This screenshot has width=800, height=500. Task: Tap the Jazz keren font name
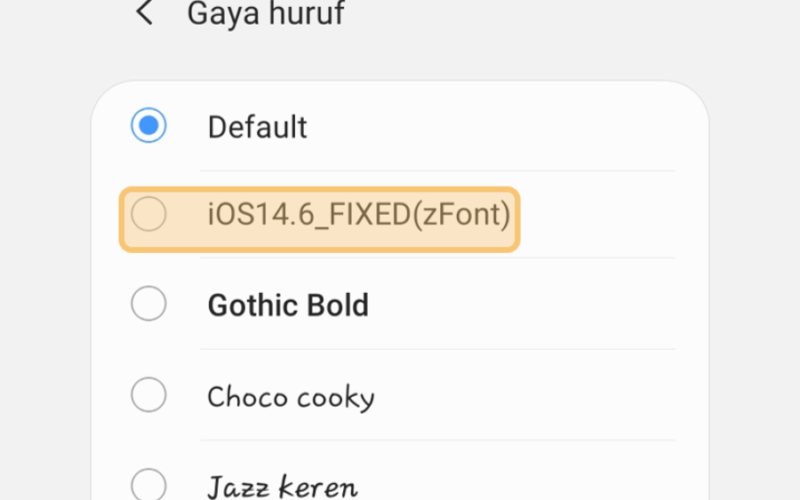[282, 486]
